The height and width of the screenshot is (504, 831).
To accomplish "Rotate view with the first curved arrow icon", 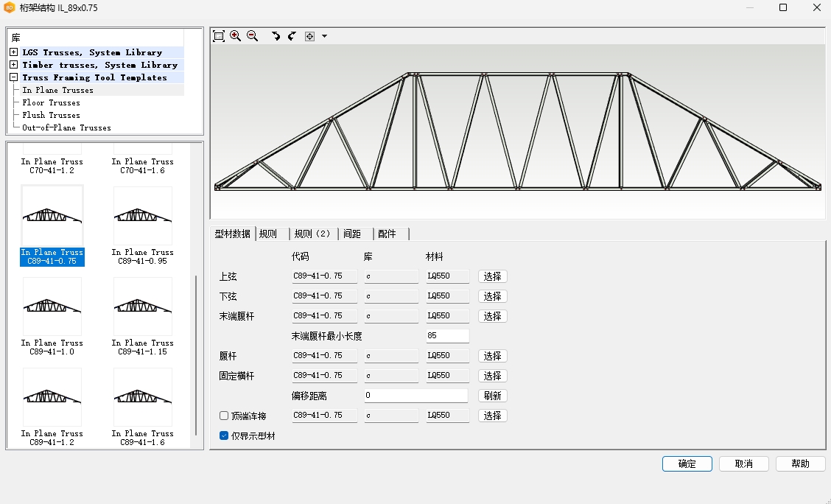I will [276, 36].
